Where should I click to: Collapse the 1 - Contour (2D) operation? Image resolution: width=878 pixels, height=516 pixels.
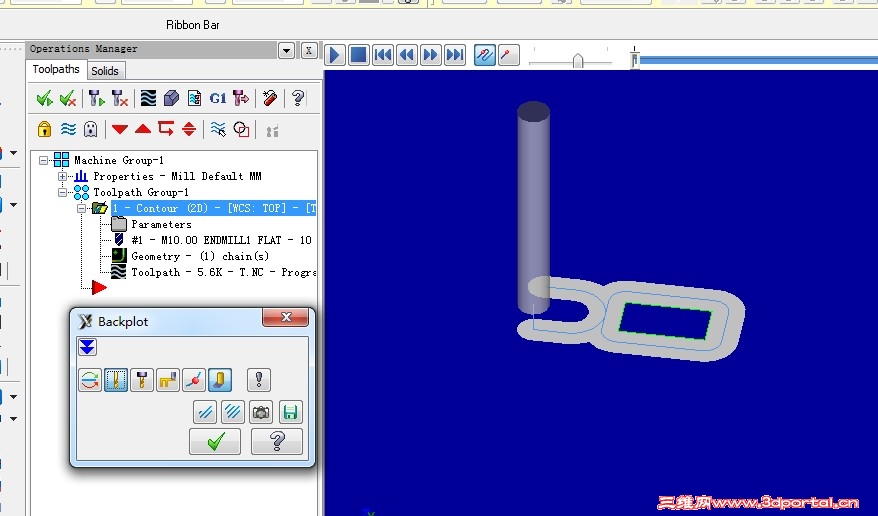click(x=81, y=208)
